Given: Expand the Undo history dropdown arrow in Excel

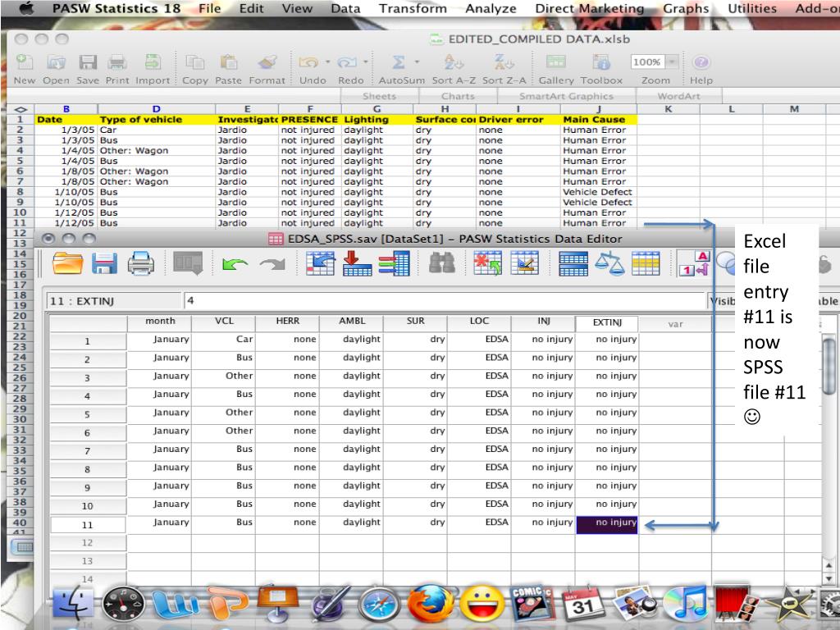Looking at the screenshot, I should click(327, 62).
